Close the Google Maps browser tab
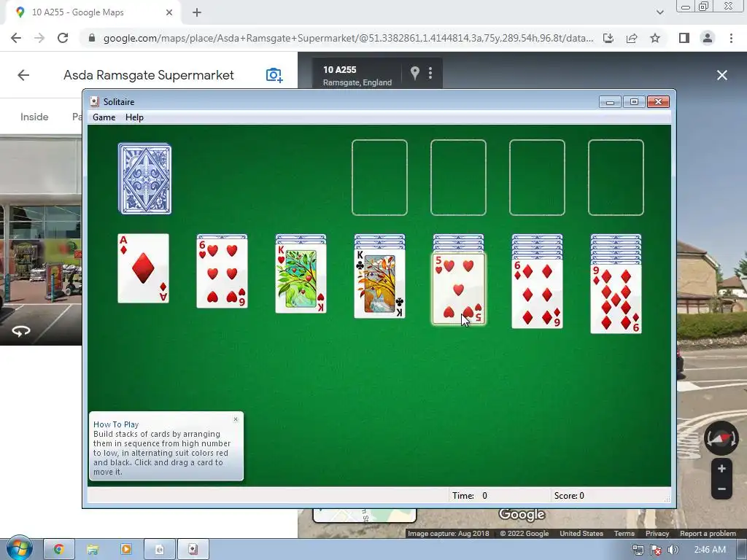This screenshot has width=747, height=560. click(169, 12)
